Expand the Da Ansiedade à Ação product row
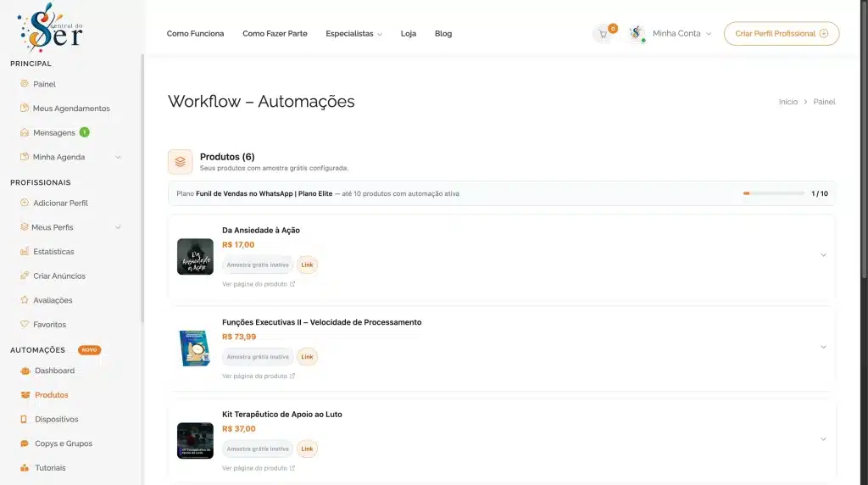This screenshot has width=868, height=485. 823,255
